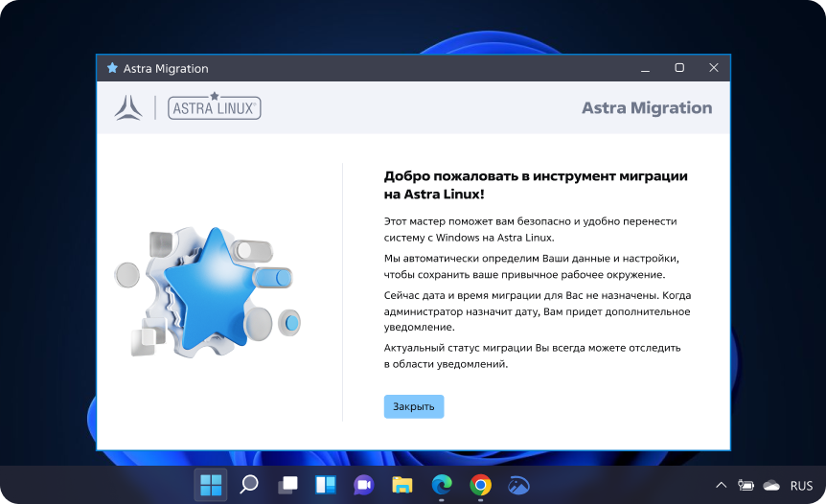
Task: Click the welcome heading text
Action: pyautogui.click(x=535, y=184)
